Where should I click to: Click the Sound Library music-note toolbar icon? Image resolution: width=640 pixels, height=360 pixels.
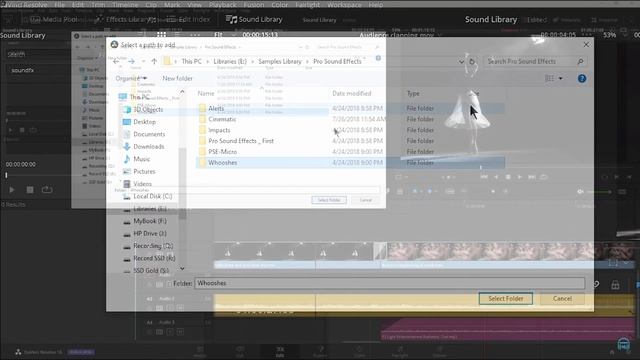click(x=231, y=19)
